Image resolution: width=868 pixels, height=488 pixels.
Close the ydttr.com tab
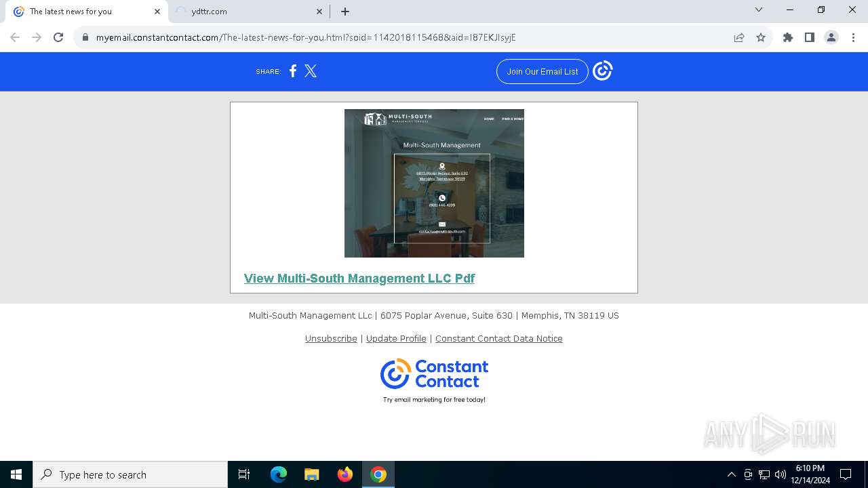tap(319, 12)
